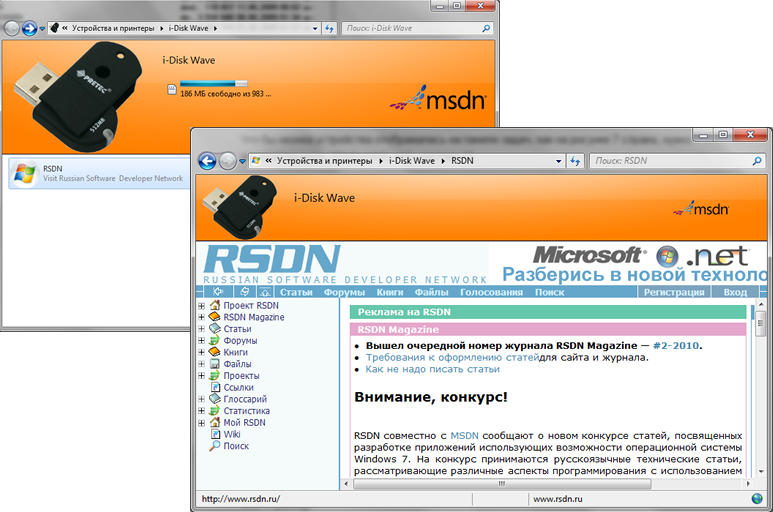Viewport: 773px width, 512px height.
Task: Click 'RSDN' breadcrumb segment
Action: click(x=462, y=161)
